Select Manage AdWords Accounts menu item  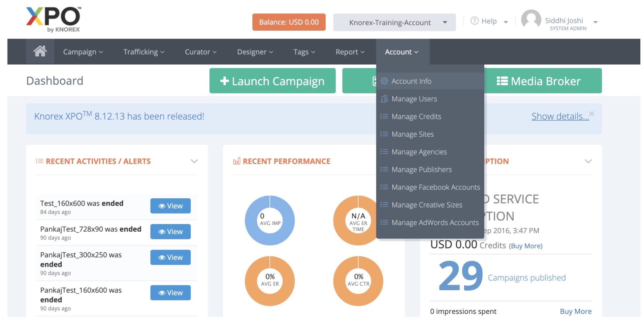click(430, 222)
